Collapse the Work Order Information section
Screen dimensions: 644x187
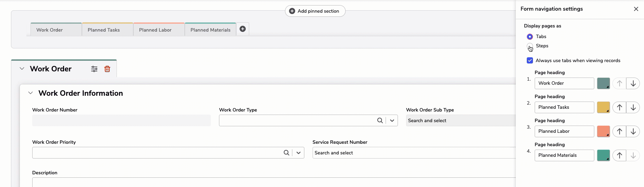coord(31,93)
